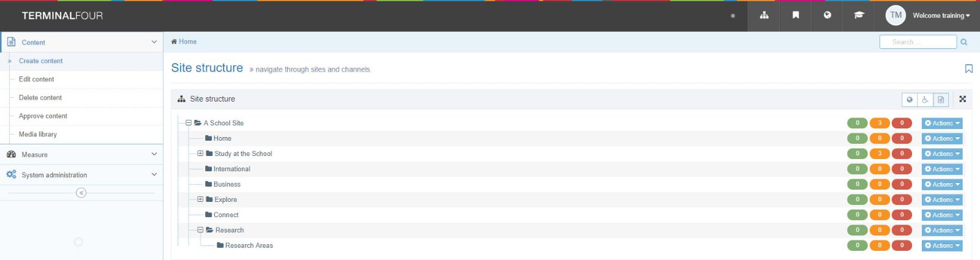Open the site structure icon in header
The height and width of the screenshot is (260, 980).
[x=764, y=15]
